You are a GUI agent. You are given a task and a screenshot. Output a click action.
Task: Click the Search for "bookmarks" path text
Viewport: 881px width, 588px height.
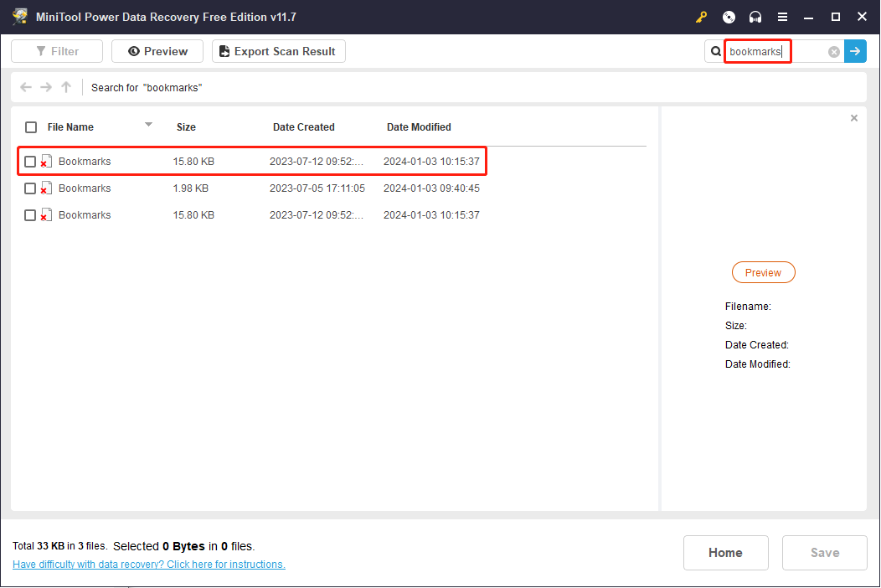click(x=147, y=88)
